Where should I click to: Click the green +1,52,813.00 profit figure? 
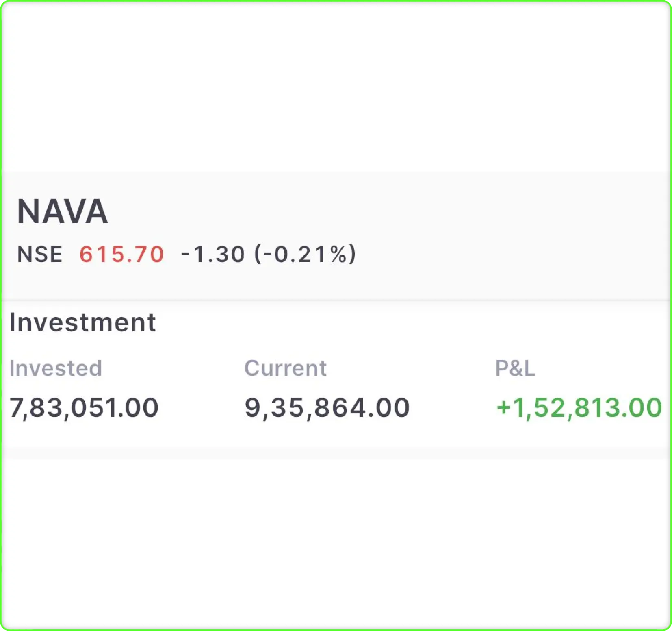(x=579, y=408)
